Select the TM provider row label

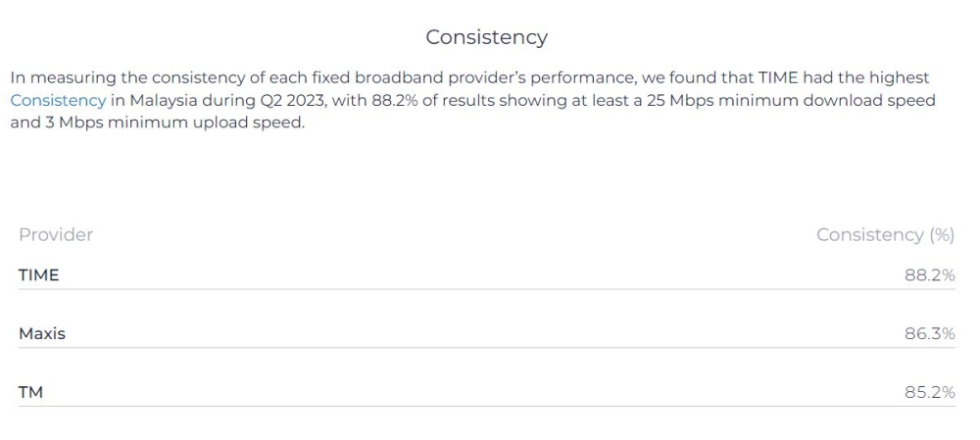click(x=31, y=393)
